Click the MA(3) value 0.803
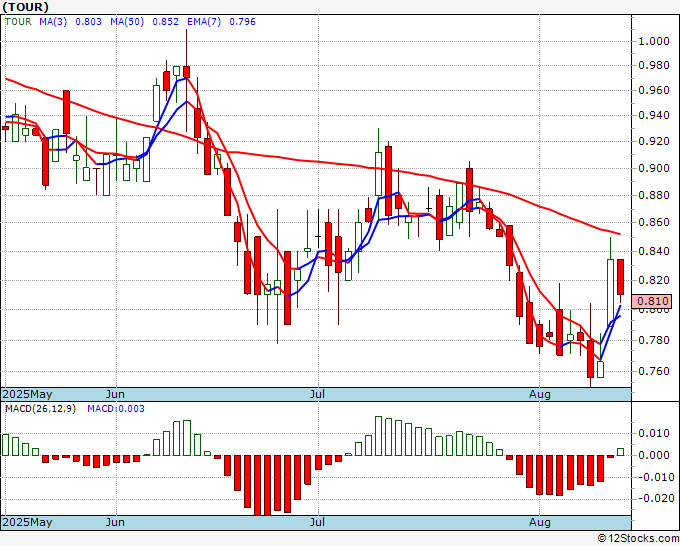The width and height of the screenshot is (680, 546). pos(88,22)
